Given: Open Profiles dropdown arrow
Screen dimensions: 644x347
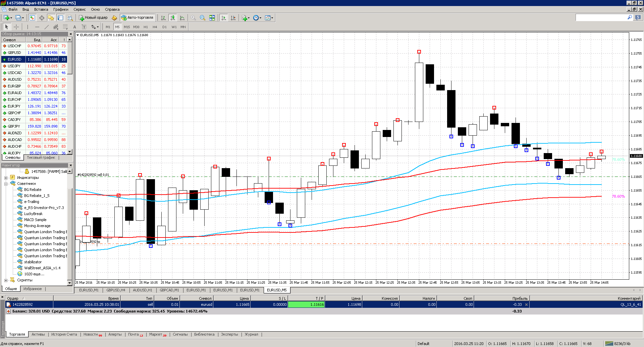Looking at the screenshot, I should pos(23,18).
